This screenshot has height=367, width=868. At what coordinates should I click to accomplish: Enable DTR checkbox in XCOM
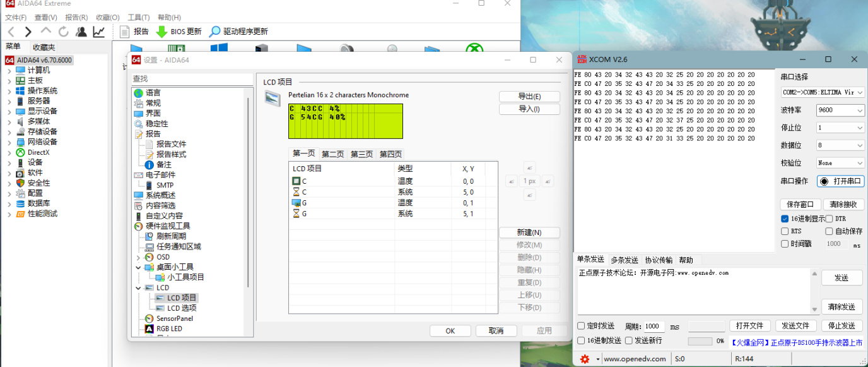click(x=829, y=219)
